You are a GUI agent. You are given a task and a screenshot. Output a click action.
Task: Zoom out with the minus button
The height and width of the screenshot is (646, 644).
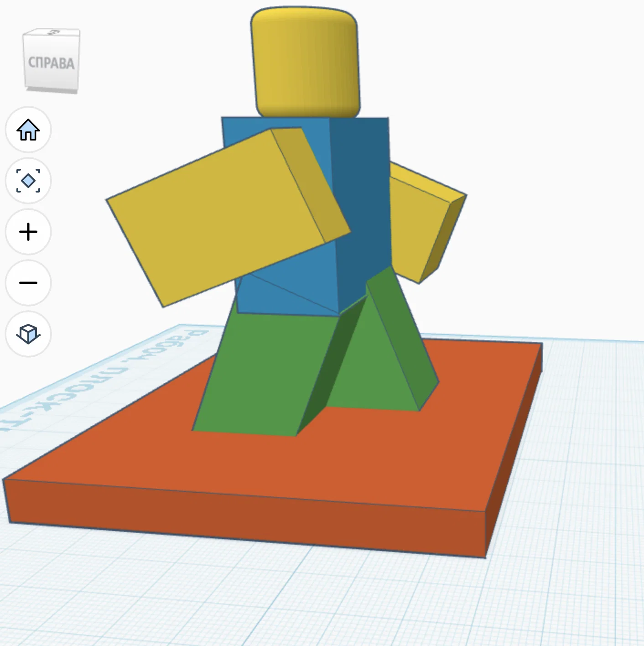pos(28,283)
